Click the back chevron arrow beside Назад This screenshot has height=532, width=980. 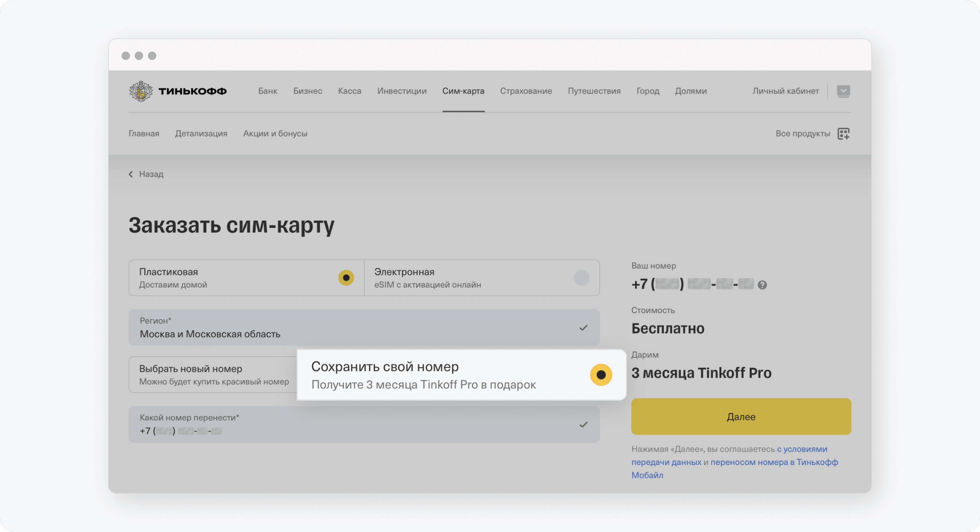[x=131, y=174]
